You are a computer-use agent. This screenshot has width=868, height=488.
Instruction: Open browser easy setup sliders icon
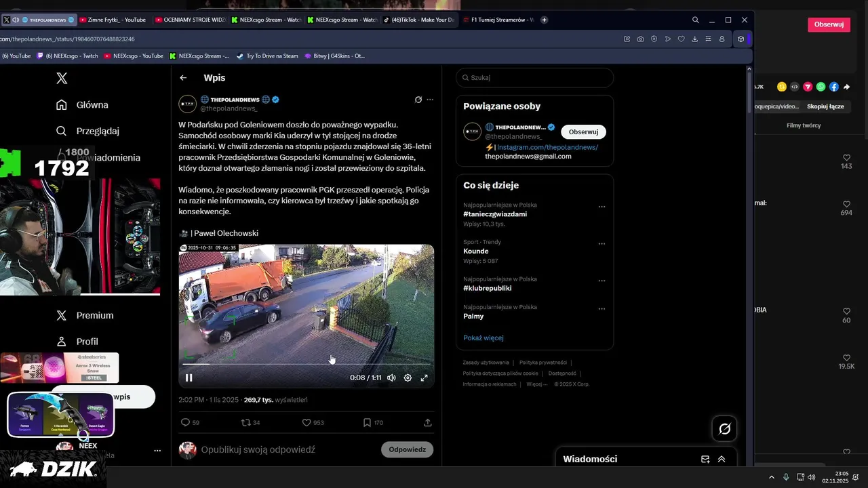click(709, 39)
